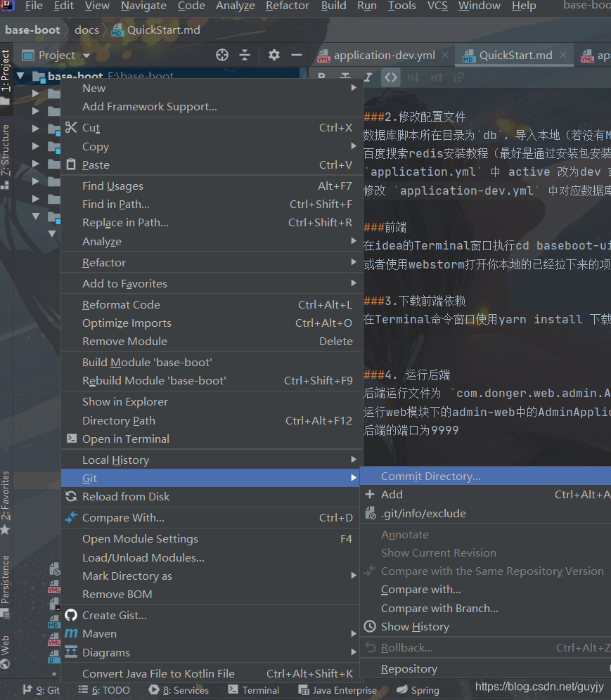Screen dimensions: 611x700
Task: Select Commit Directory... in Git submenu
Action: [x=485, y=476]
